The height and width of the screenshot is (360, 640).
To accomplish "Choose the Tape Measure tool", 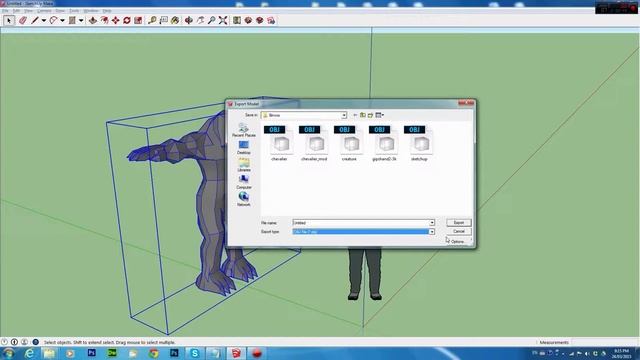I will (152, 20).
